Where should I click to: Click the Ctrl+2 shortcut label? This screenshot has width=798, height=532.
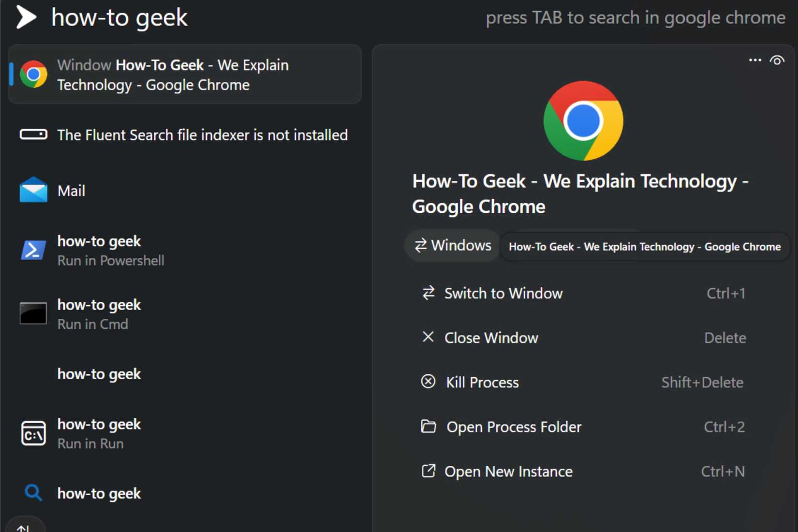[724, 427]
